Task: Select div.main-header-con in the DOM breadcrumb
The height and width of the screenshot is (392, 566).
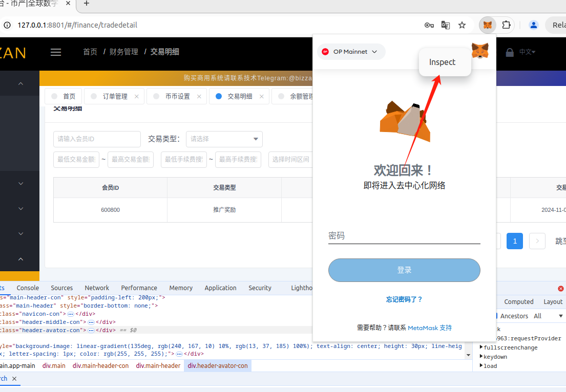Action: point(100,366)
